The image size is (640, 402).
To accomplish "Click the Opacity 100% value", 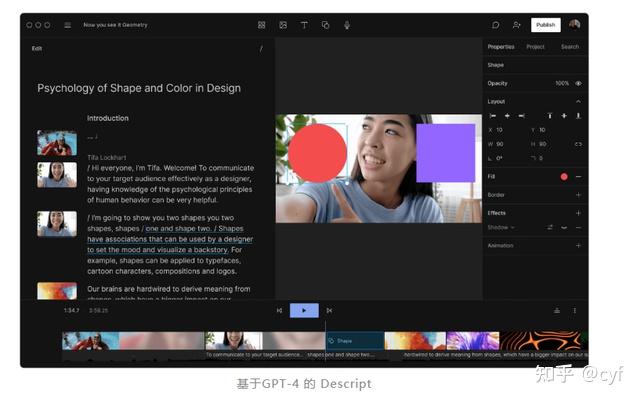I will (562, 83).
